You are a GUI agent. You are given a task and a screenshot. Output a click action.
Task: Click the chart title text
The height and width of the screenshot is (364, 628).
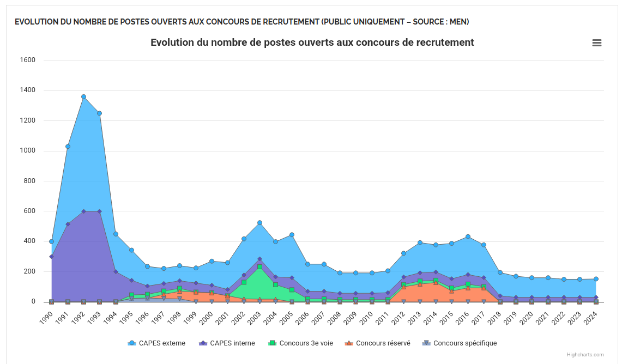tap(312, 43)
